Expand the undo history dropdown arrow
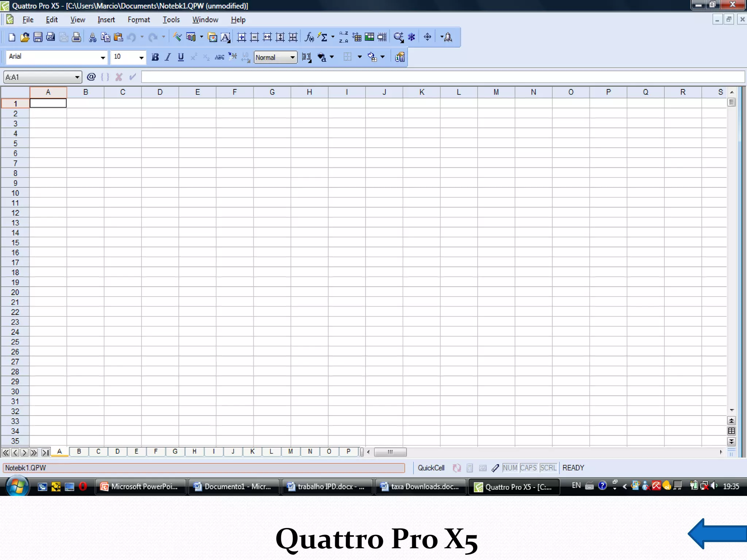 point(142,37)
